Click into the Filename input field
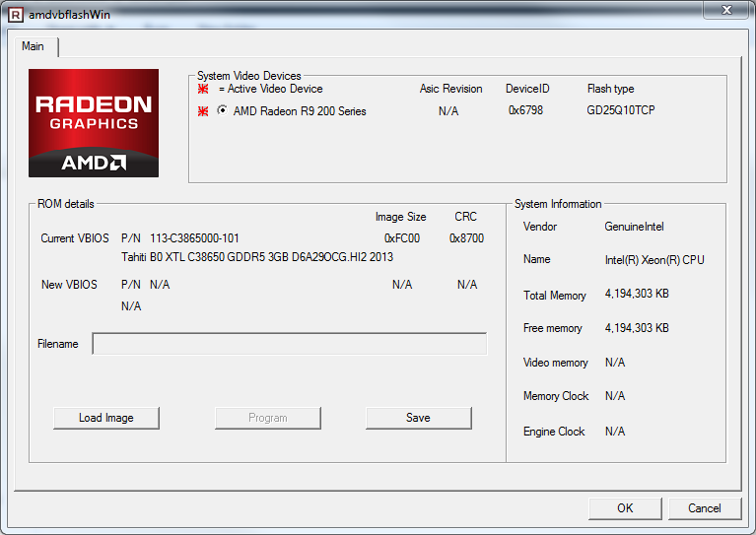Image resolution: width=756 pixels, height=535 pixels. pyautogui.click(x=290, y=344)
